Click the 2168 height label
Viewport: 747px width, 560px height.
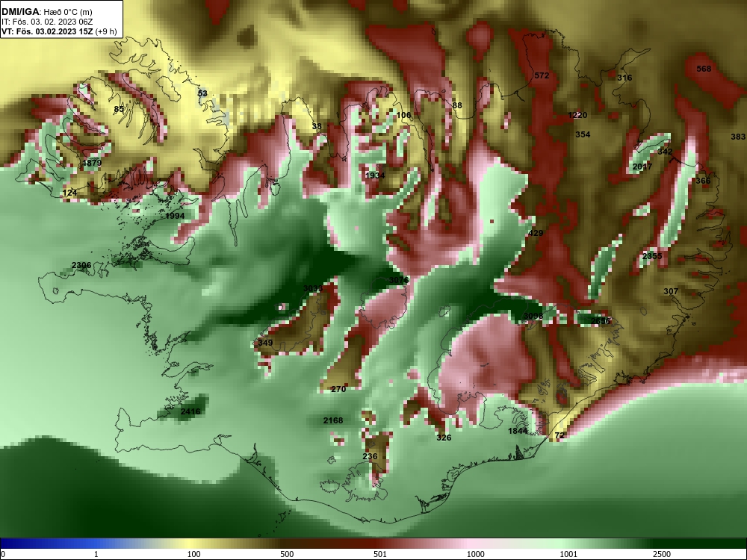click(333, 420)
